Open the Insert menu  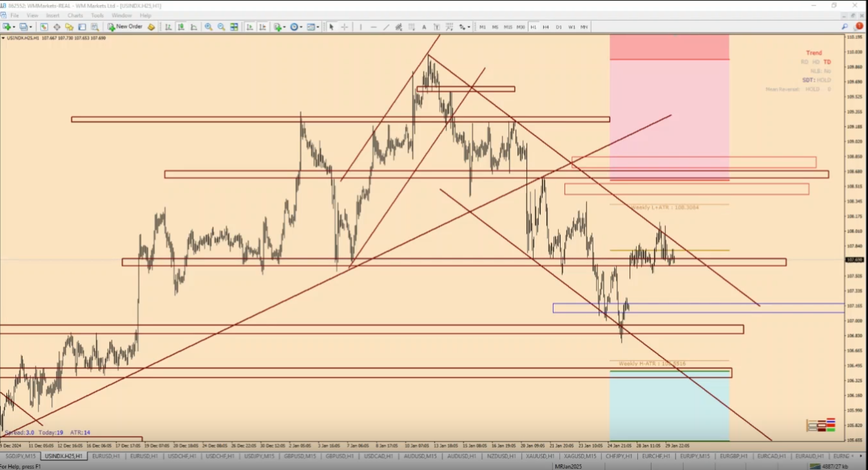pyautogui.click(x=53, y=15)
